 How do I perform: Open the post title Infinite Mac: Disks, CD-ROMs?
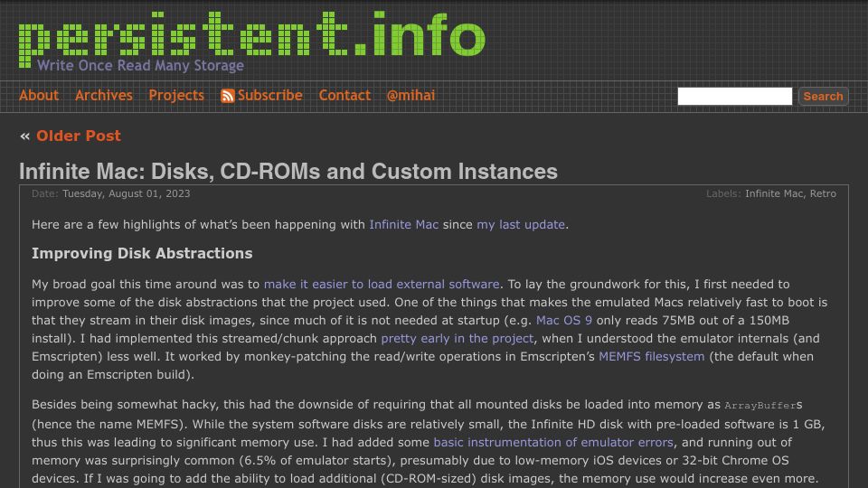(x=288, y=172)
